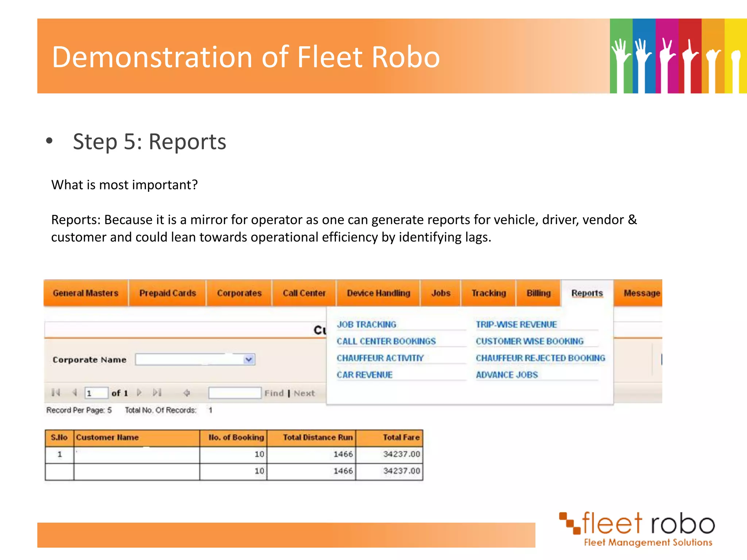Click the What is most important? text

coord(124,185)
